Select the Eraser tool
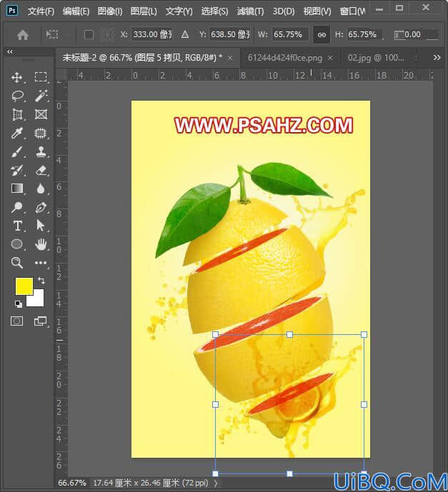 [41, 171]
